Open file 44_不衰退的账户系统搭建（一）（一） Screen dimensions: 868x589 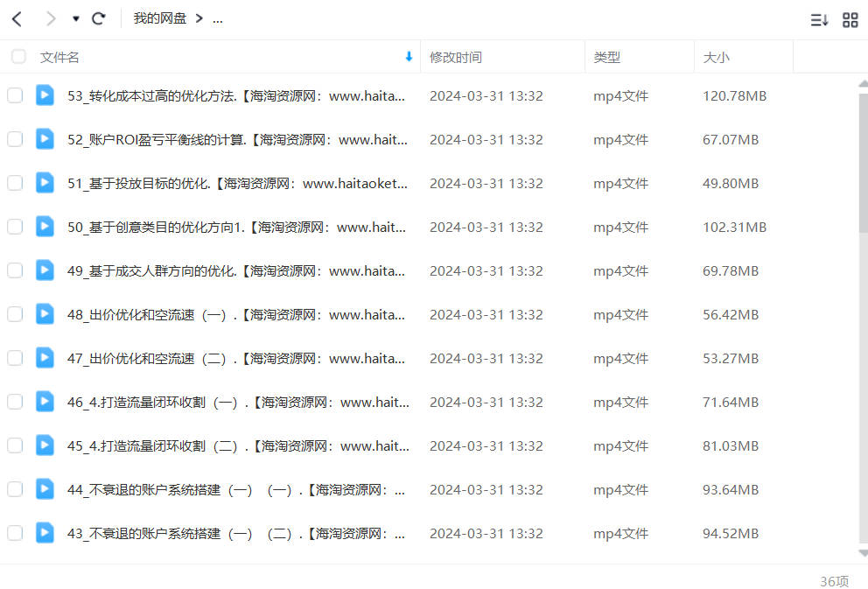[x=236, y=489]
